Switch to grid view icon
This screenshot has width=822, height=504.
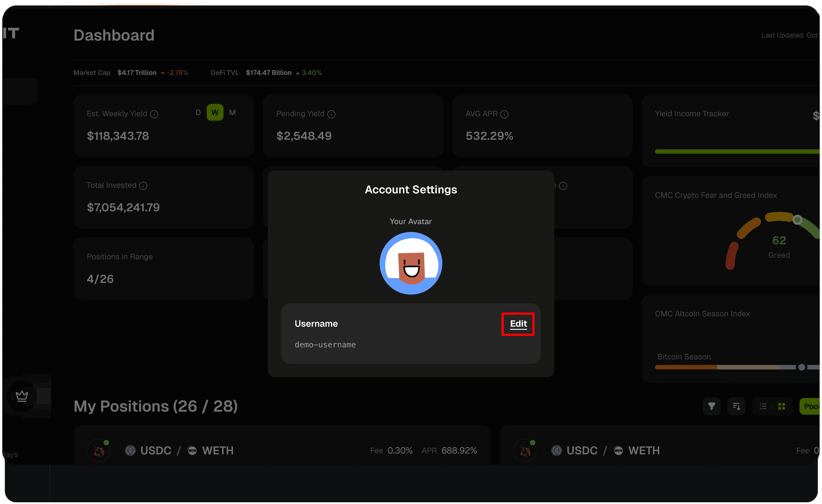coord(782,406)
